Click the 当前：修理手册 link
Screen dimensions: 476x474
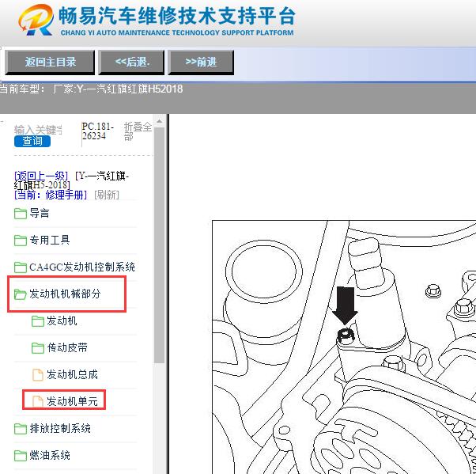51,195
